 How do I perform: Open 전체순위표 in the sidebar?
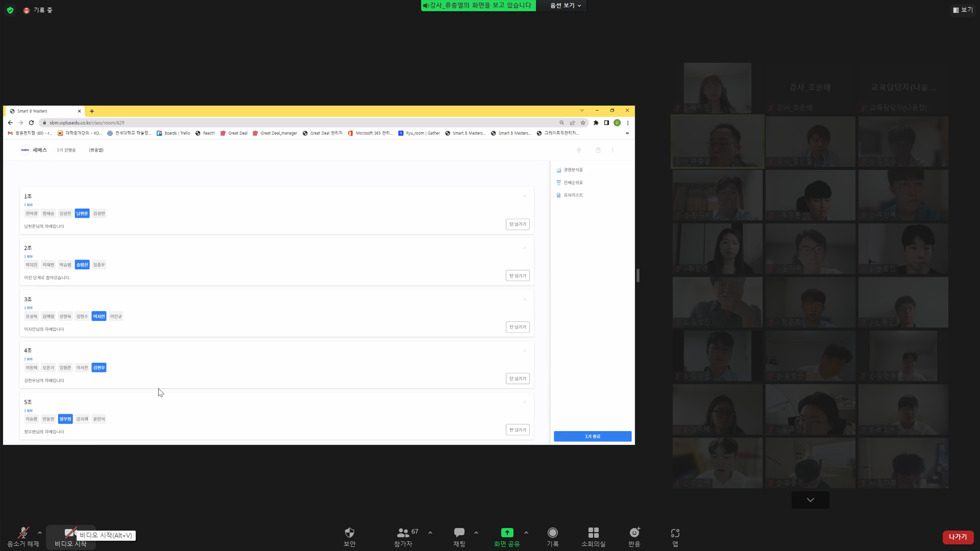570,182
